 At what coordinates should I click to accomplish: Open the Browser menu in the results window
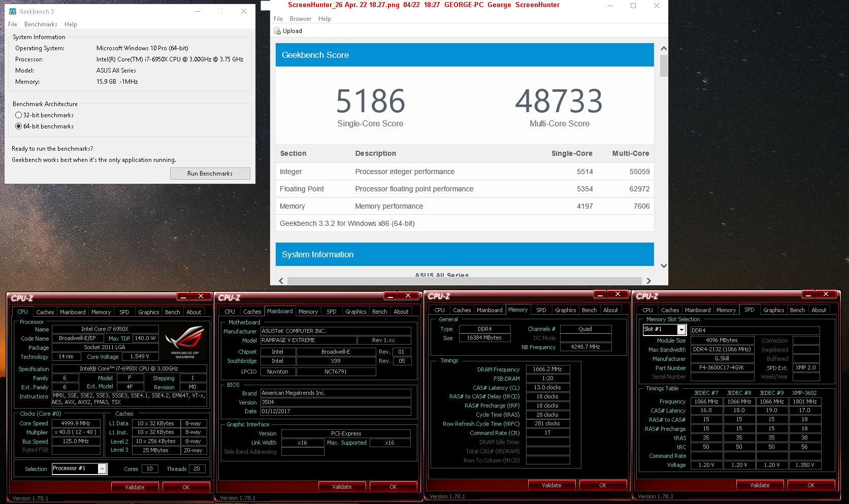(x=301, y=19)
